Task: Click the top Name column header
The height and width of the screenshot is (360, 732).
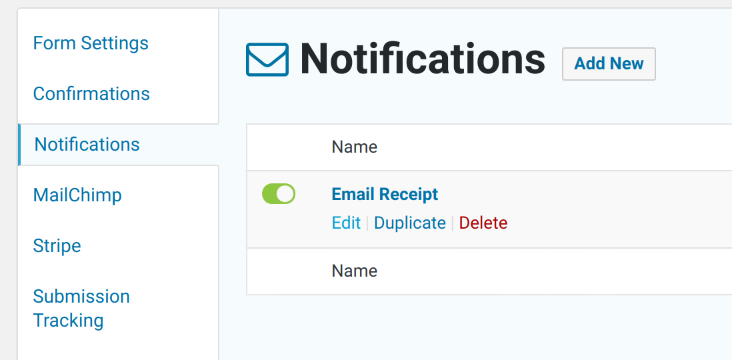Action: tap(354, 147)
